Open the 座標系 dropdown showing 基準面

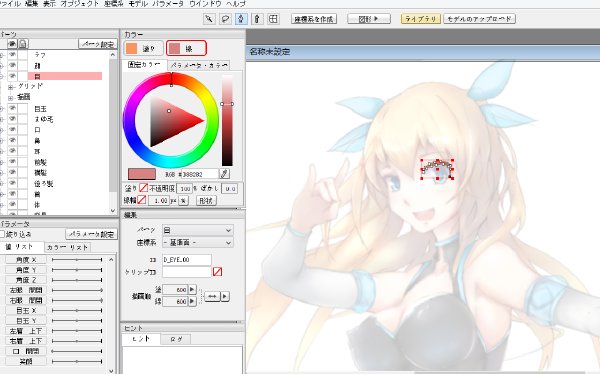(197, 243)
